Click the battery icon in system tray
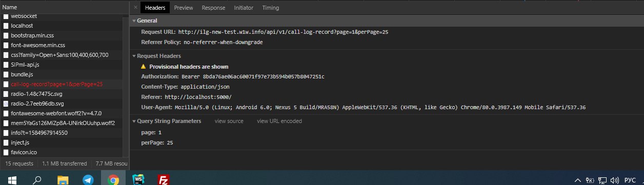The height and width of the screenshot is (185, 644). click(x=590, y=180)
